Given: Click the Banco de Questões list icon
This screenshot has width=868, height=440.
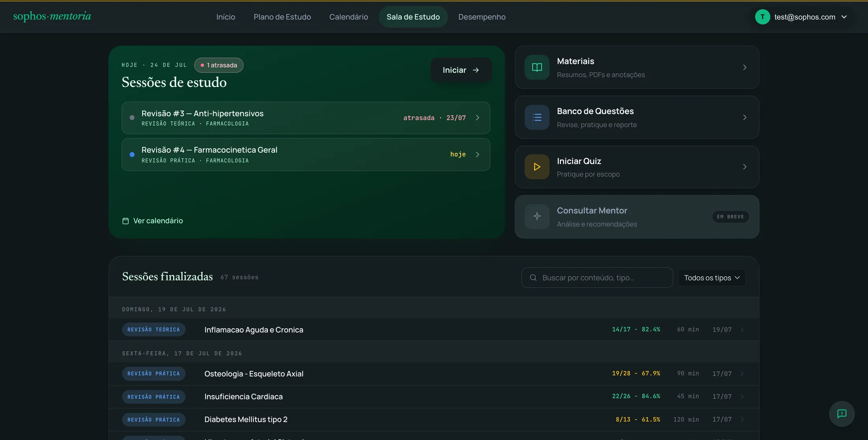Looking at the screenshot, I should pyautogui.click(x=537, y=117).
